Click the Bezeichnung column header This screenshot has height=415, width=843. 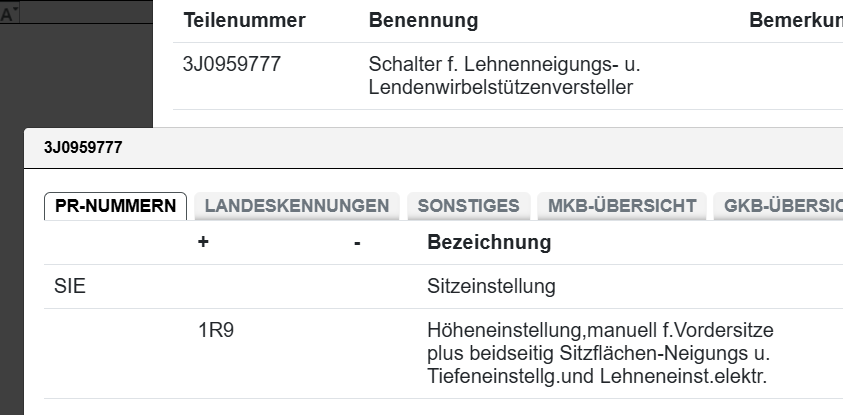click(488, 243)
